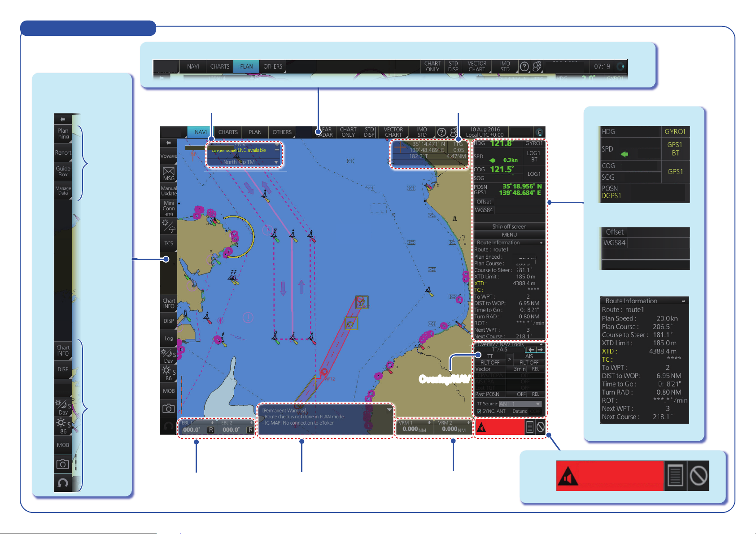Viewport: 756px width, 534px height.
Task: Click Day palette icon in the enlarged sidebar
Action: [63, 406]
